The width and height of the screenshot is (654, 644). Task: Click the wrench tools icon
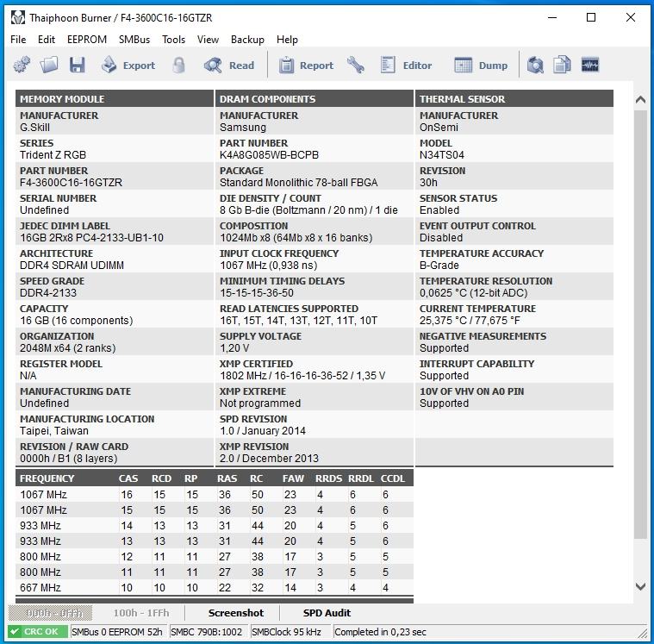pos(356,66)
